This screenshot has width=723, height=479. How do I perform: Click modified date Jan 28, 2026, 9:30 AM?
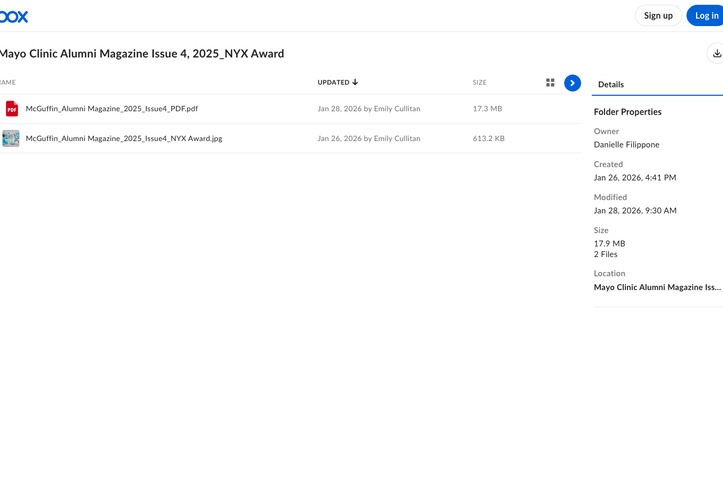635,211
